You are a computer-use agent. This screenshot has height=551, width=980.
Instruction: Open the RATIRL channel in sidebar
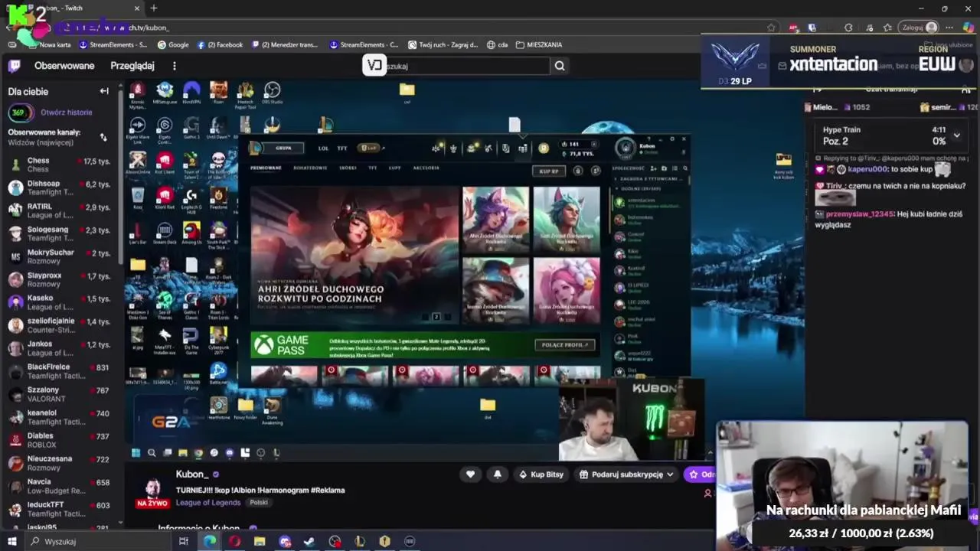(x=61, y=210)
